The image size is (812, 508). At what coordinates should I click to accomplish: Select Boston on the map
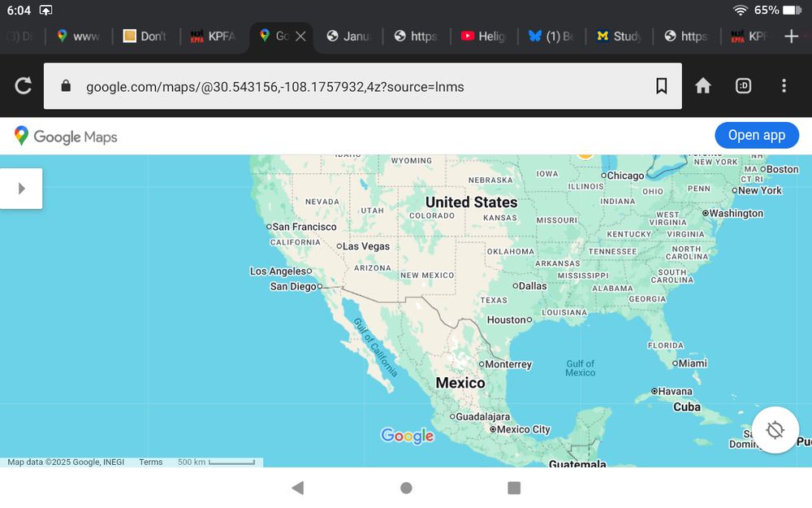click(780, 170)
